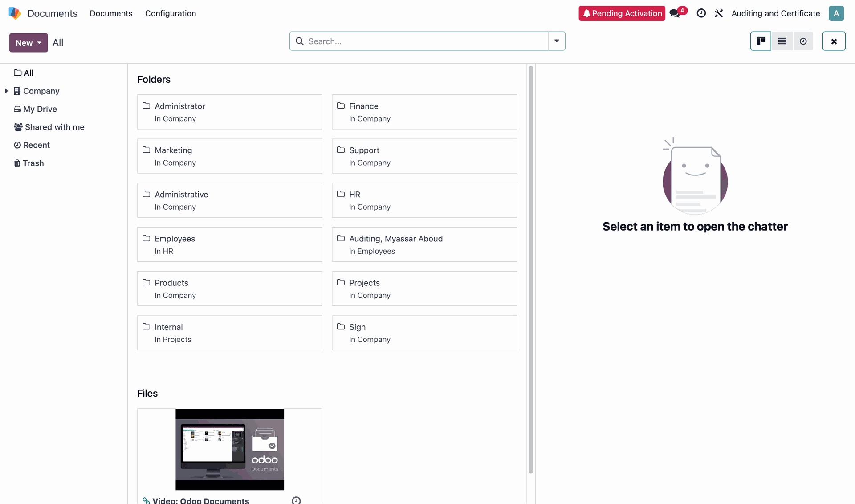Screen dimensions: 855x504
Task: Open activity clock on video file
Action: coord(296,500)
